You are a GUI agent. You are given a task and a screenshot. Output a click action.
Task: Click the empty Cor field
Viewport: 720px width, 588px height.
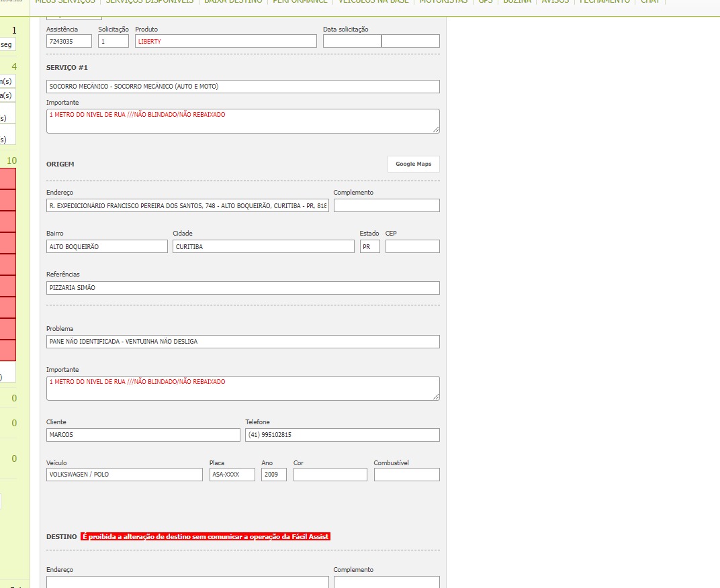click(330, 475)
